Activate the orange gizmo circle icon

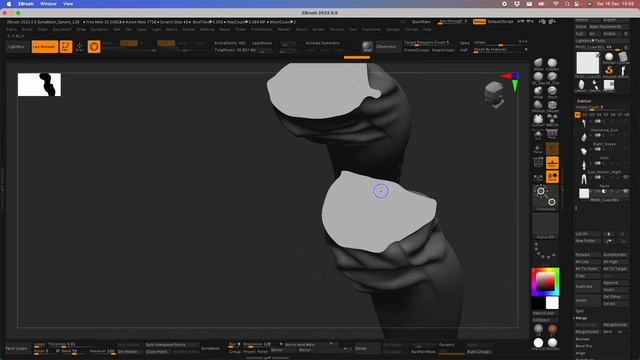tap(94, 47)
